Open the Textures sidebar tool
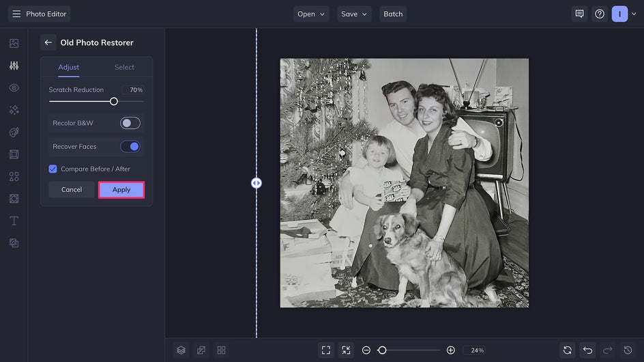The width and height of the screenshot is (644, 362). tap(14, 199)
